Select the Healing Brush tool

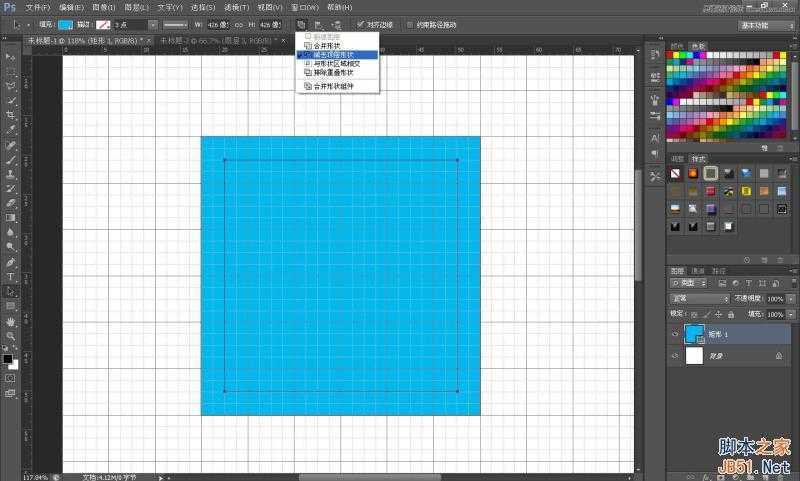click(x=10, y=145)
